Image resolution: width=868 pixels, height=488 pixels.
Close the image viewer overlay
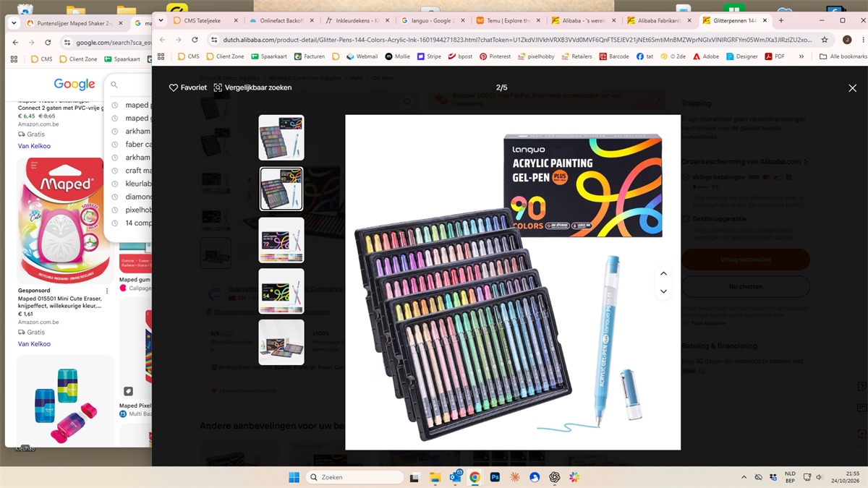click(852, 88)
